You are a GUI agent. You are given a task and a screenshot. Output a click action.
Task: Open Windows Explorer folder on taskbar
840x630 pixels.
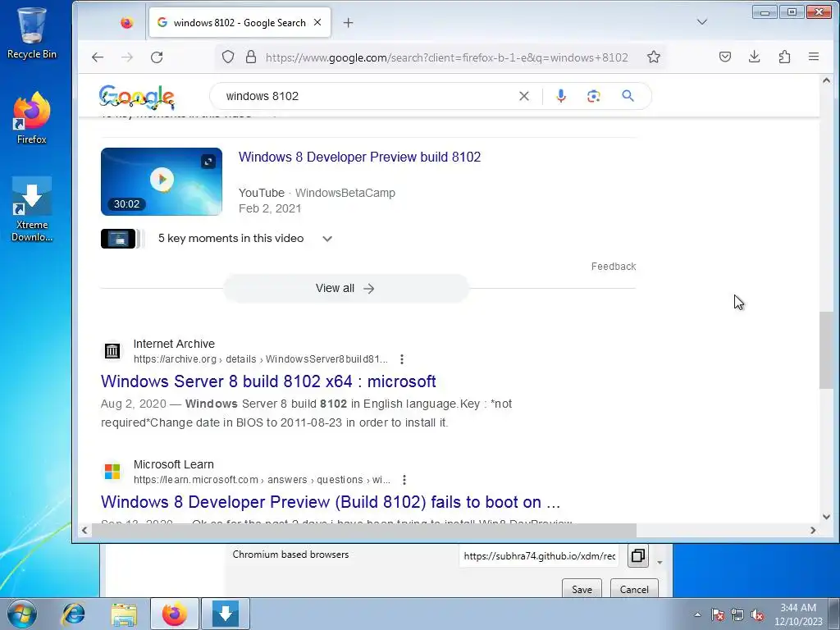pyautogui.click(x=124, y=614)
